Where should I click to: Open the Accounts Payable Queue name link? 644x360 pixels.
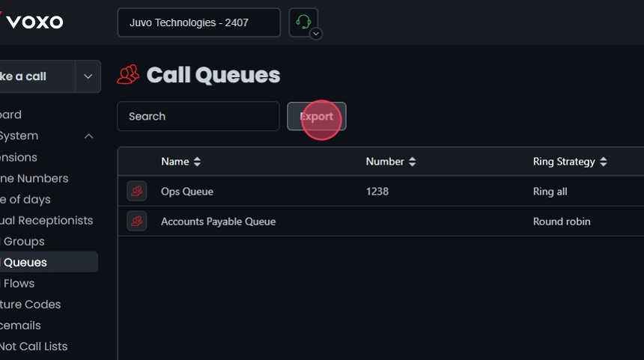tap(218, 222)
